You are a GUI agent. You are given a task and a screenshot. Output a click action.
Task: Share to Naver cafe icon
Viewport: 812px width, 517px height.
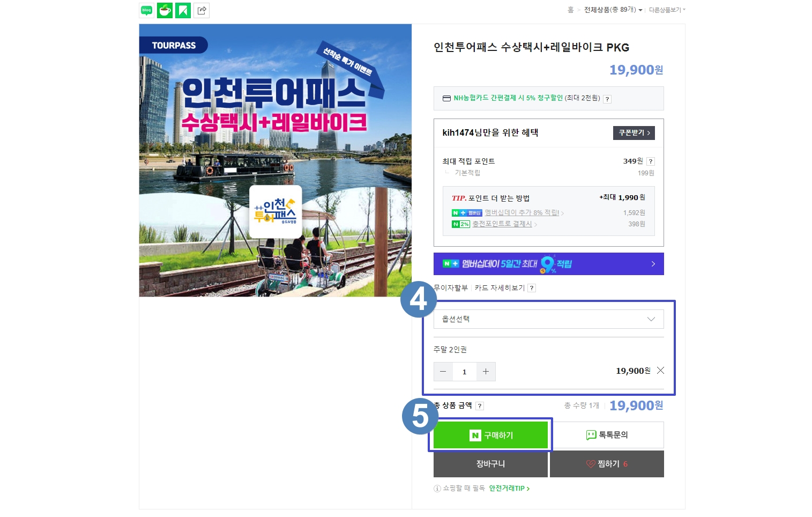tap(165, 10)
